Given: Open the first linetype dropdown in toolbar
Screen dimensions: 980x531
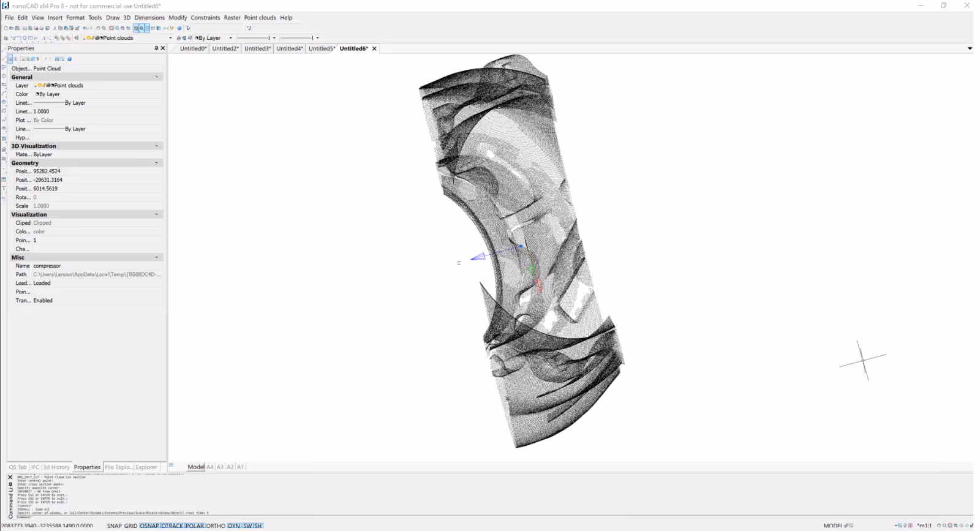Looking at the screenshot, I should tap(274, 38).
